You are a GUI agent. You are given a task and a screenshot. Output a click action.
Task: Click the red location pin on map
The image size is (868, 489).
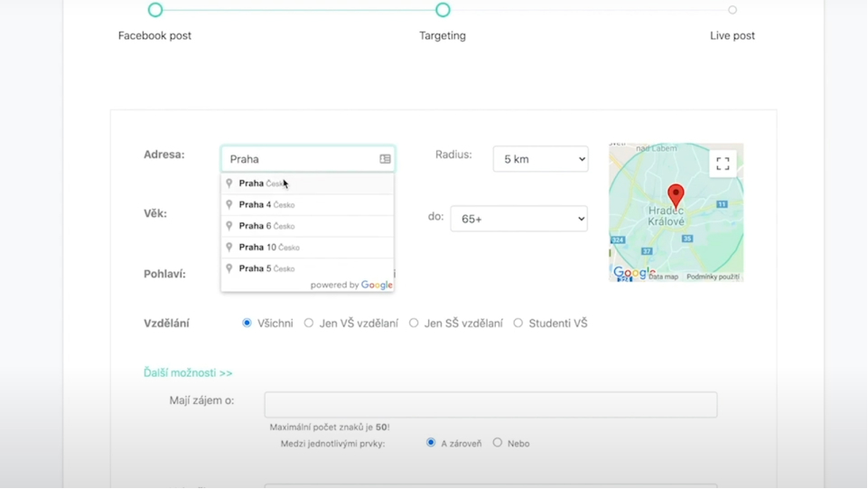click(x=675, y=196)
